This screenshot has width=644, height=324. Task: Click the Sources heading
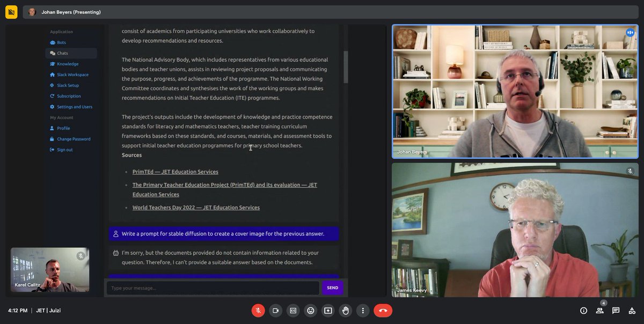coord(131,155)
